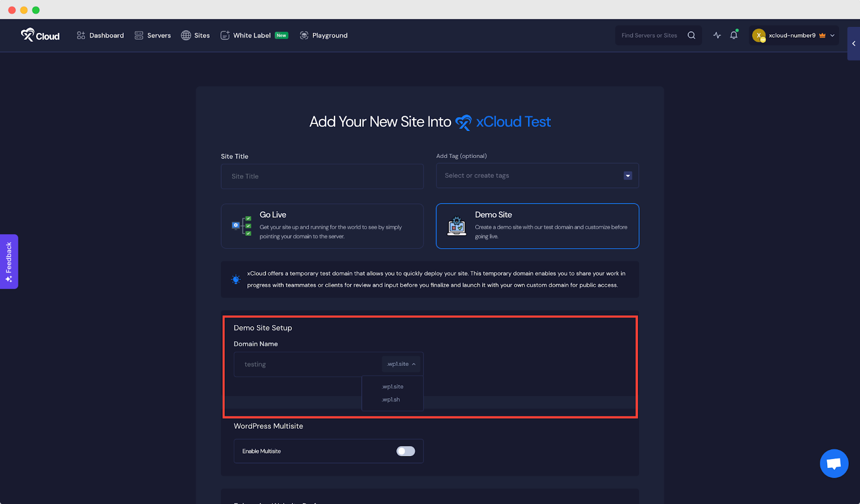Choose the Go Live option
860x504 pixels.
(x=322, y=226)
